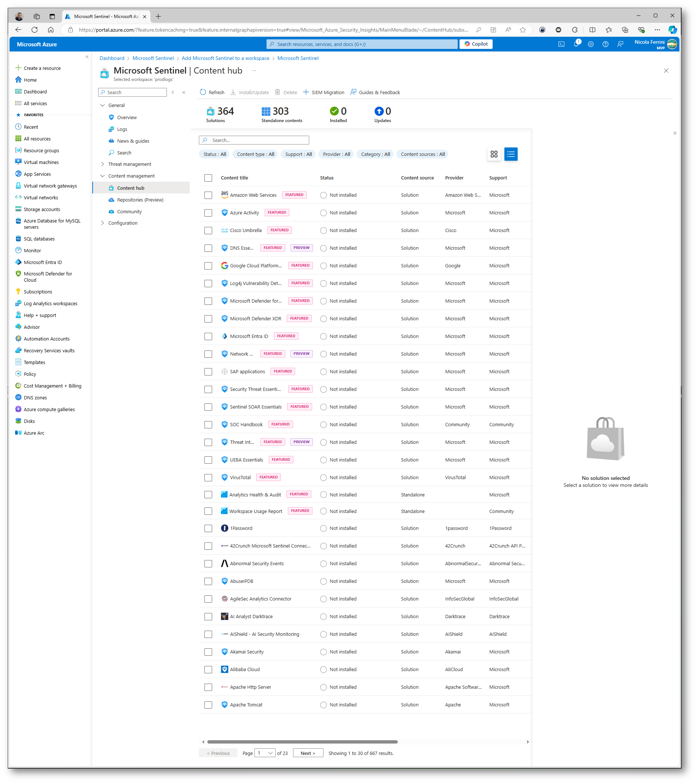Viewport: 697px width, 784px height.
Task: Go to Next page
Action: [x=308, y=753]
